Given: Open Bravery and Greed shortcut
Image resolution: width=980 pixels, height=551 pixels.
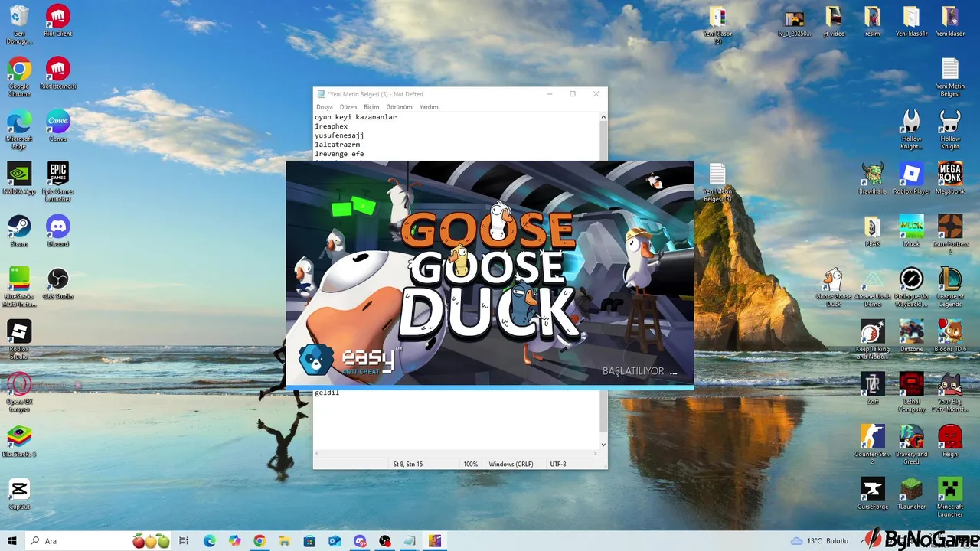Looking at the screenshot, I should coord(911,444).
